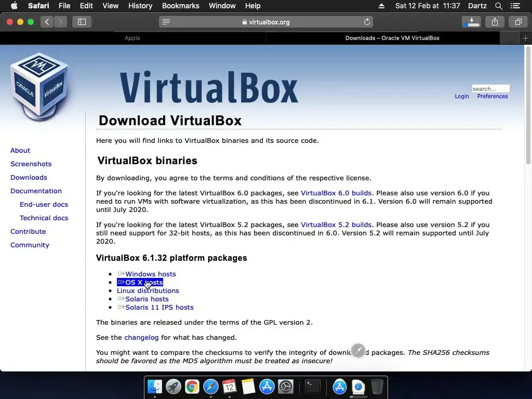
Task: Open Calendar from the Dock
Action: tap(229, 387)
